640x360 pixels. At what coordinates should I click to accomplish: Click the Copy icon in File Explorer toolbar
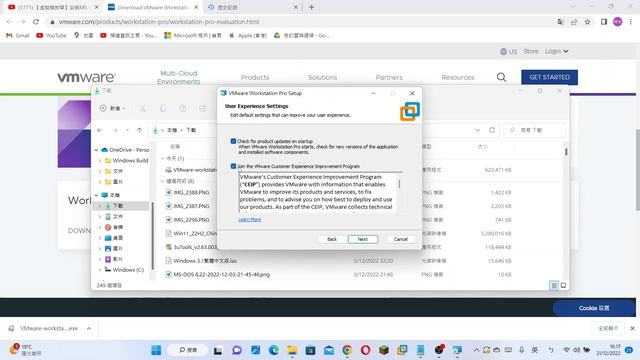click(163, 108)
